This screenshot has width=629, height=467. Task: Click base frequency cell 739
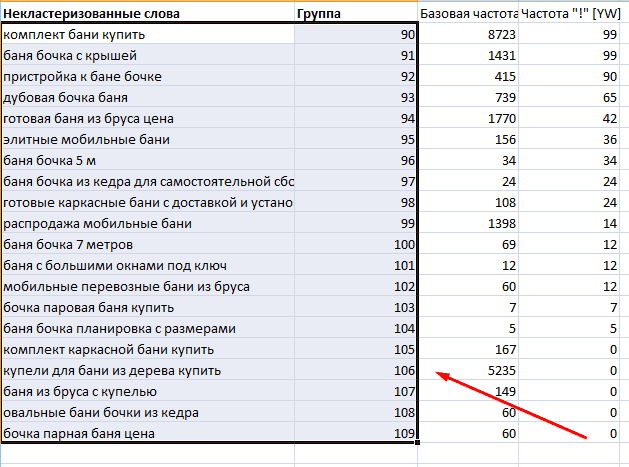pyautogui.click(x=468, y=97)
